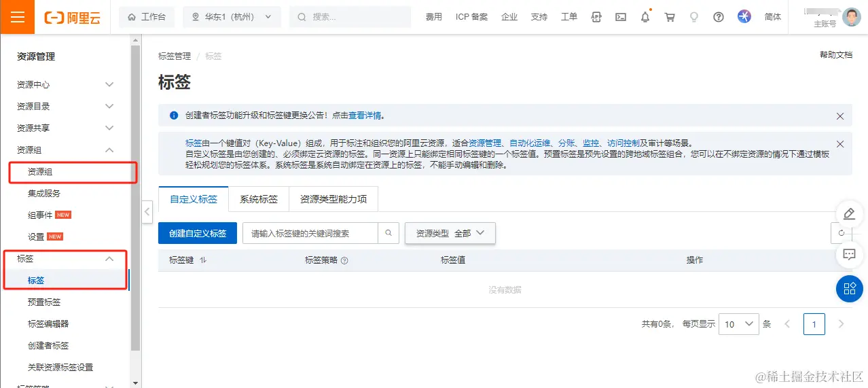Follow the 分账 link
This screenshot has height=388, width=868.
click(x=566, y=143)
